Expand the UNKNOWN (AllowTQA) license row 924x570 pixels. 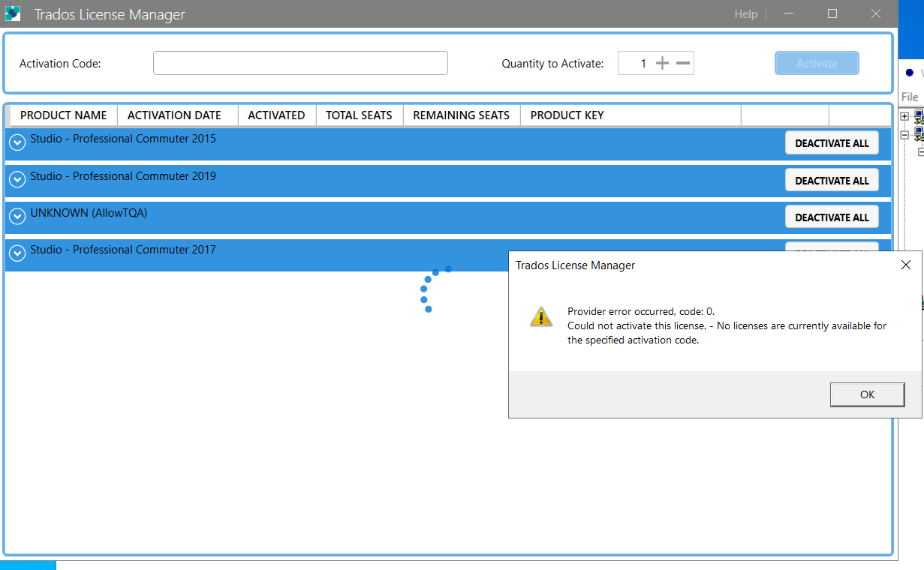tap(17, 217)
